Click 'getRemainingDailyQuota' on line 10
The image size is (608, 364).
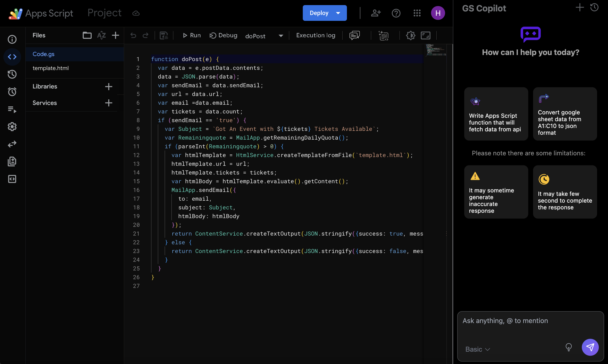click(x=301, y=138)
